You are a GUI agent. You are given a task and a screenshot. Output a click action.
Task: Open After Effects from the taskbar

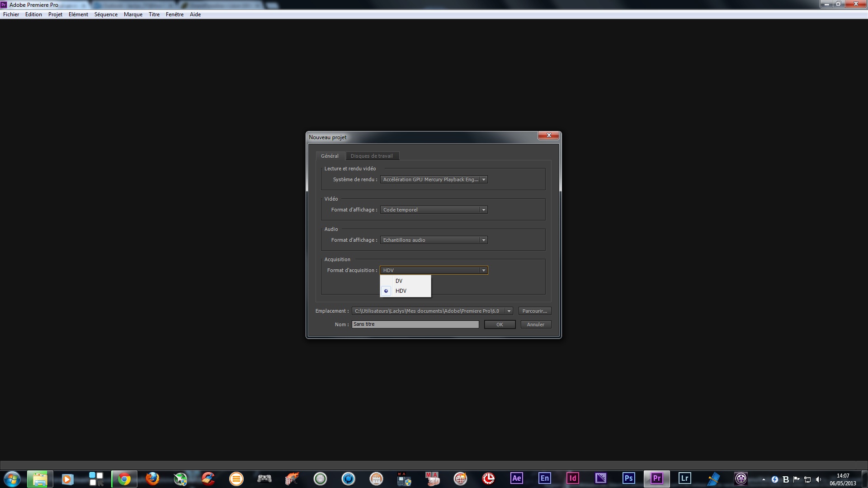[x=516, y=478]
